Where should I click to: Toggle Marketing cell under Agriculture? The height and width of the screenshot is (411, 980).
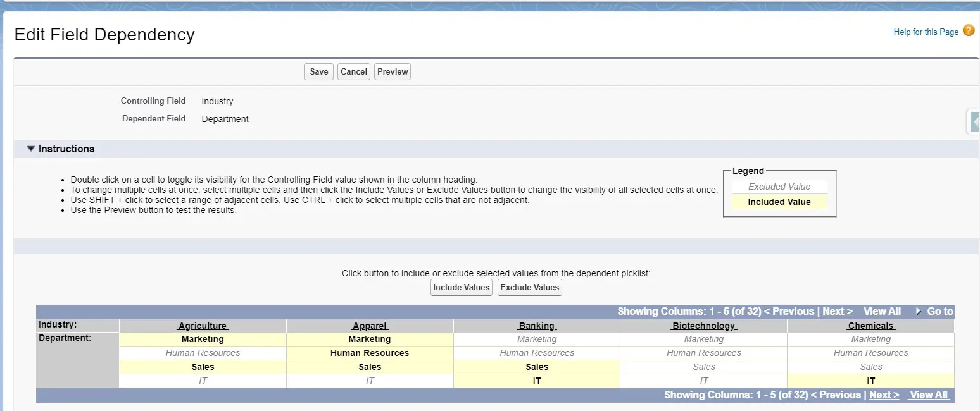coord(203,340)
